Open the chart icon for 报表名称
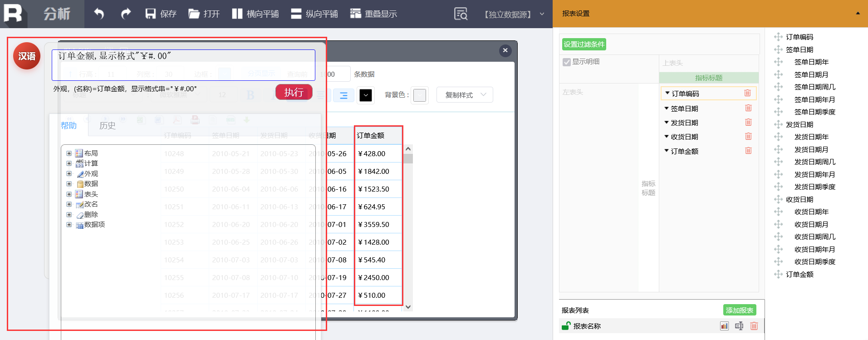Image resolution: width=868 pixels, height=340 pixels. 725,326
